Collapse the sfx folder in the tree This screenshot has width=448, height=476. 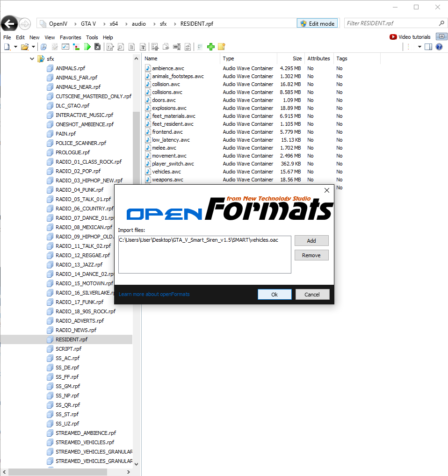pyautogui.click(x=32, y=58)
